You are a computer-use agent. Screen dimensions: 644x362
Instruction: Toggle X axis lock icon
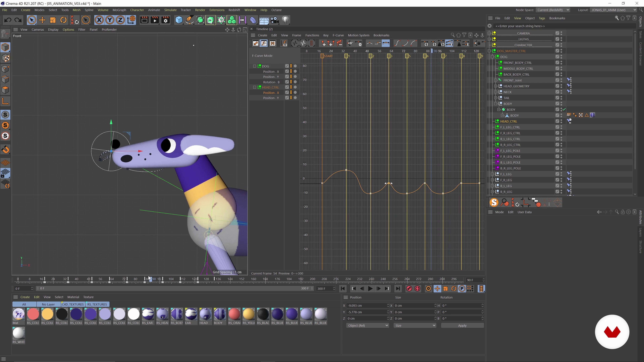[x=99, y=20]
